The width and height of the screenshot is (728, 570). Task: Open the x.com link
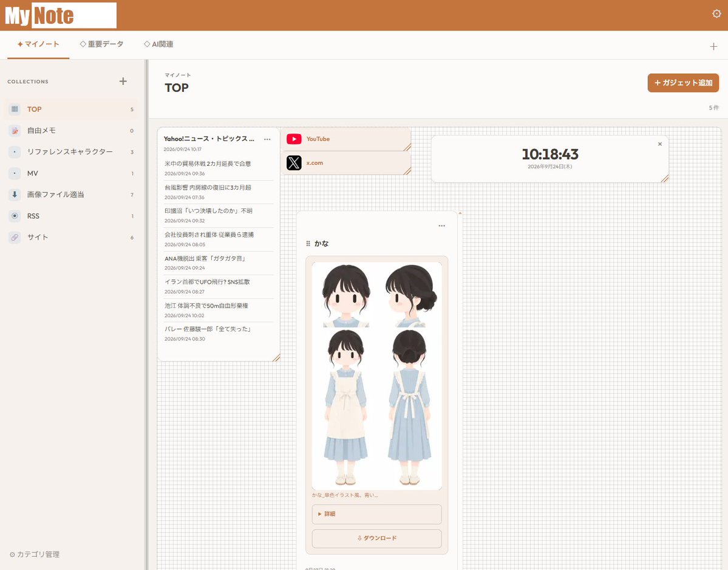[x=315, y=163]
